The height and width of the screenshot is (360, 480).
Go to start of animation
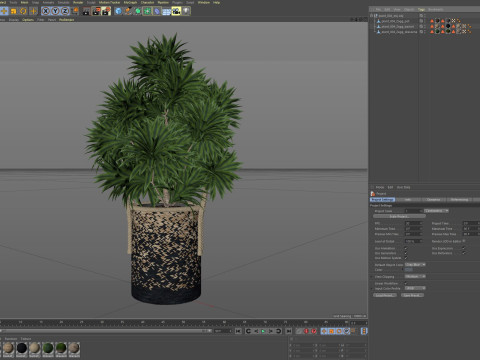(238, 331)
